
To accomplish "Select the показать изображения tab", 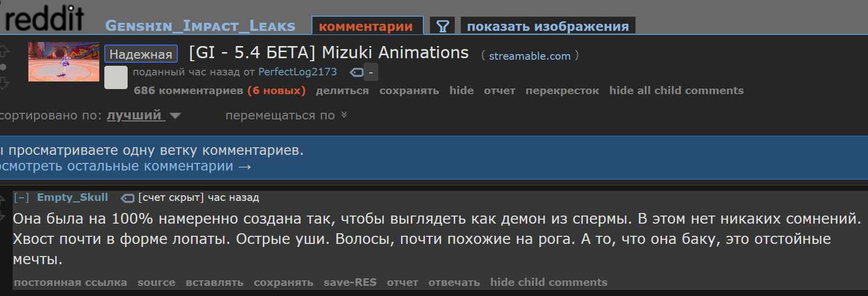I will coord(548,26).
